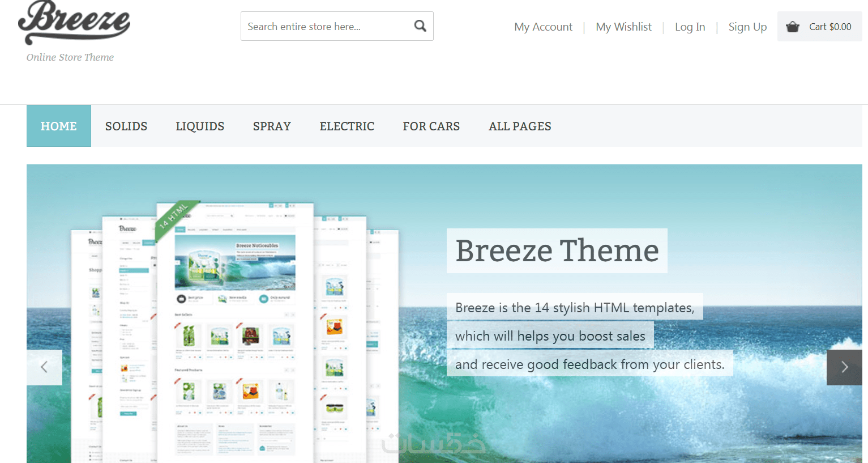Viewport: 868px width, 463px height.
Task: Expand the ALL PAGES menu
Action: 520,126
